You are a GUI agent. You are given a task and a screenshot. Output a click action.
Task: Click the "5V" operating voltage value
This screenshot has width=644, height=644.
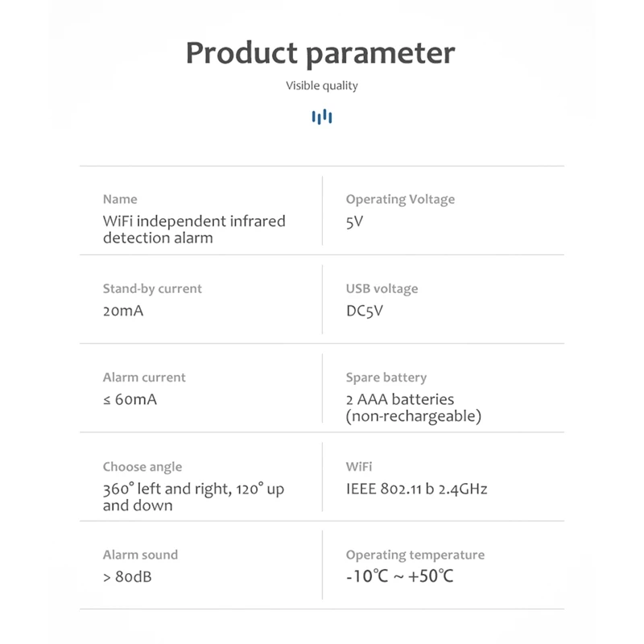[355, 221]
